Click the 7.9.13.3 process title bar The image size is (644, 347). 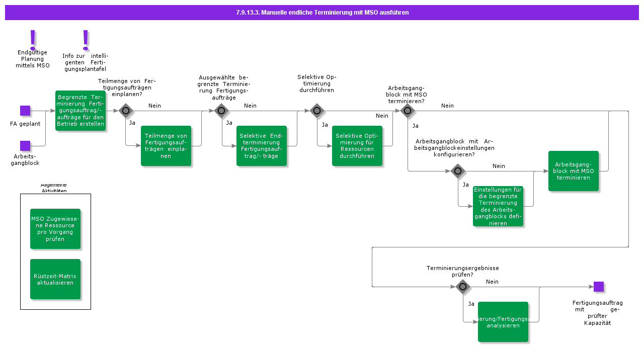(322, 13)
